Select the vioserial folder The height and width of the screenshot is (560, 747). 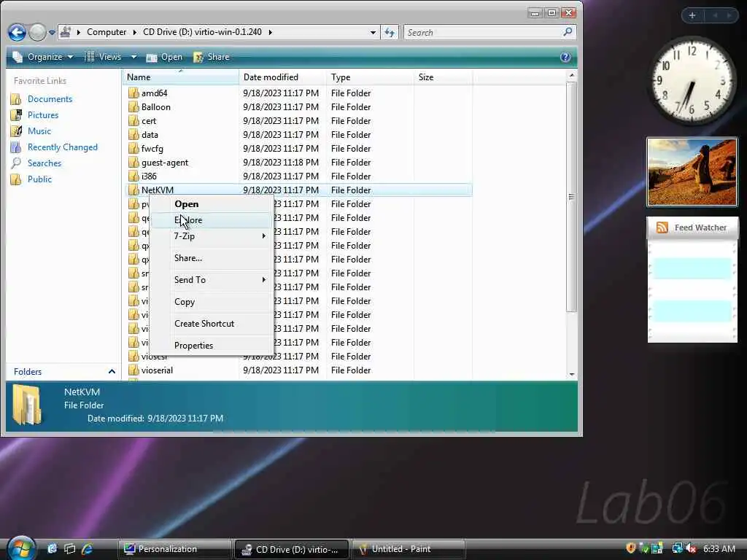pos(157,370)
